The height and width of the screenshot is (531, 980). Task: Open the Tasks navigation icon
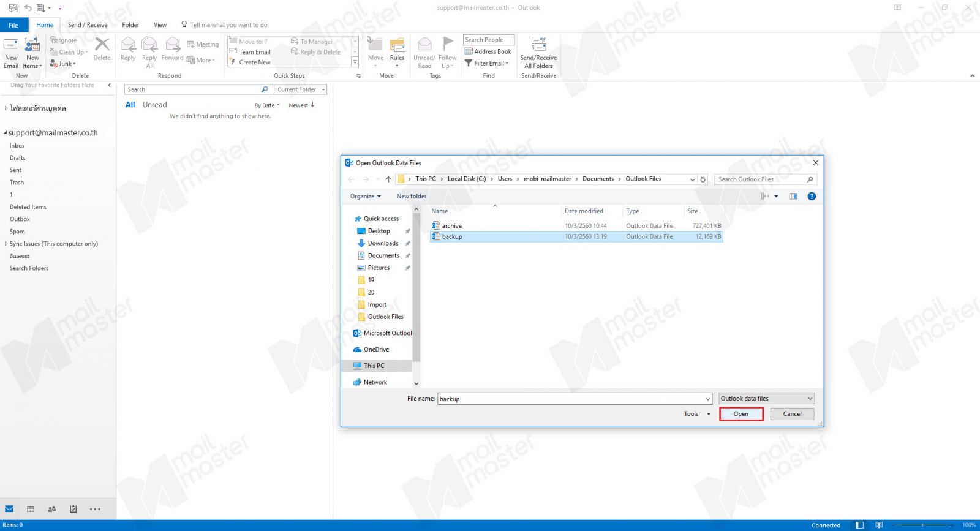tap(73, 509)
